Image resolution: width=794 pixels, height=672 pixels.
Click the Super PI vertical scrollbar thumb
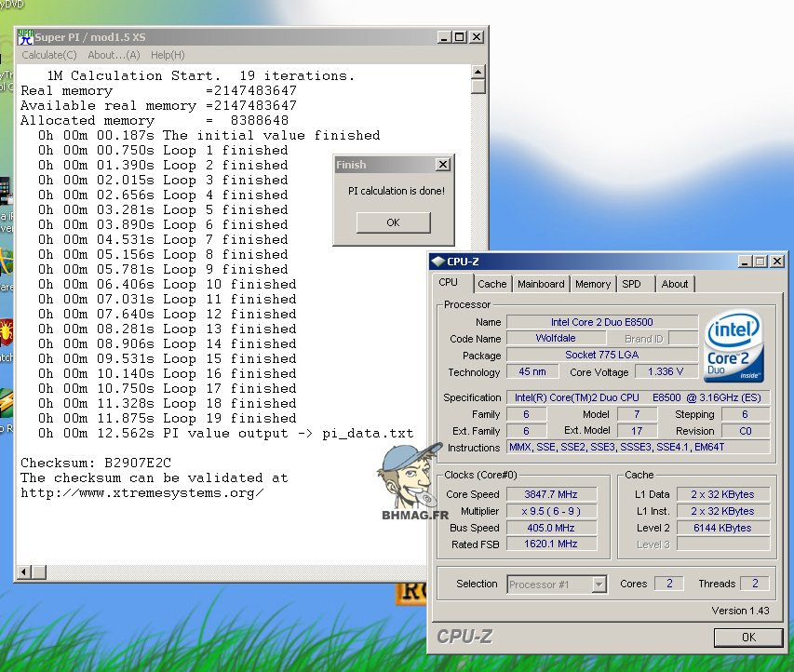(478, 87)
